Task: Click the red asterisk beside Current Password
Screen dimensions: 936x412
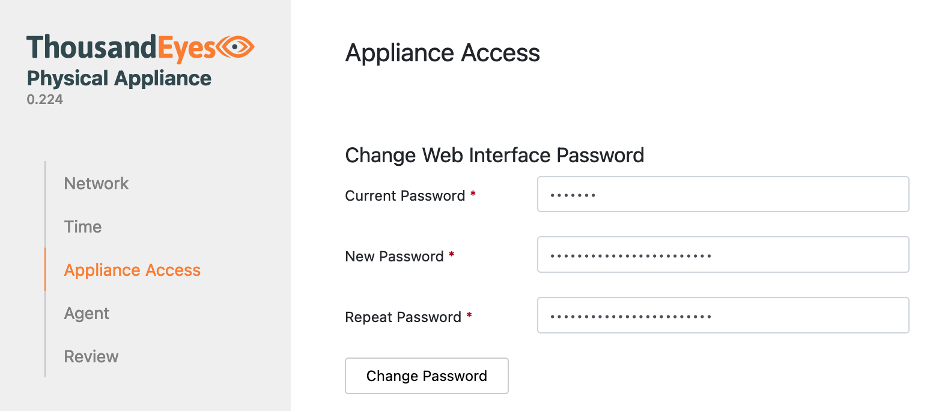Action: click(x=473, y=195)
